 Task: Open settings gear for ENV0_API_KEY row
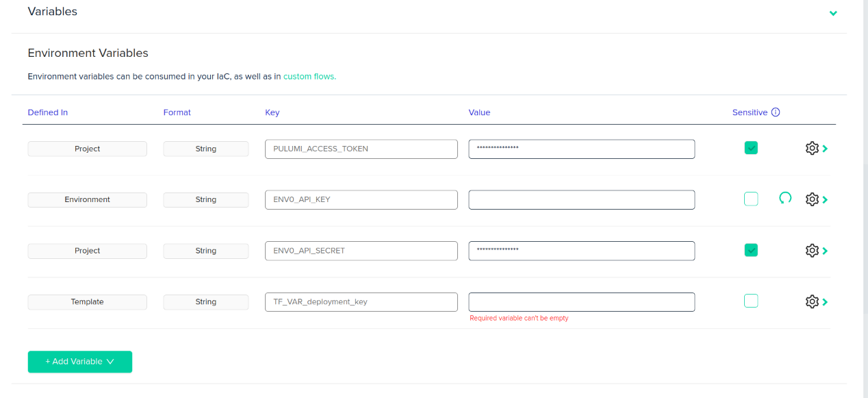coord(812,199)
